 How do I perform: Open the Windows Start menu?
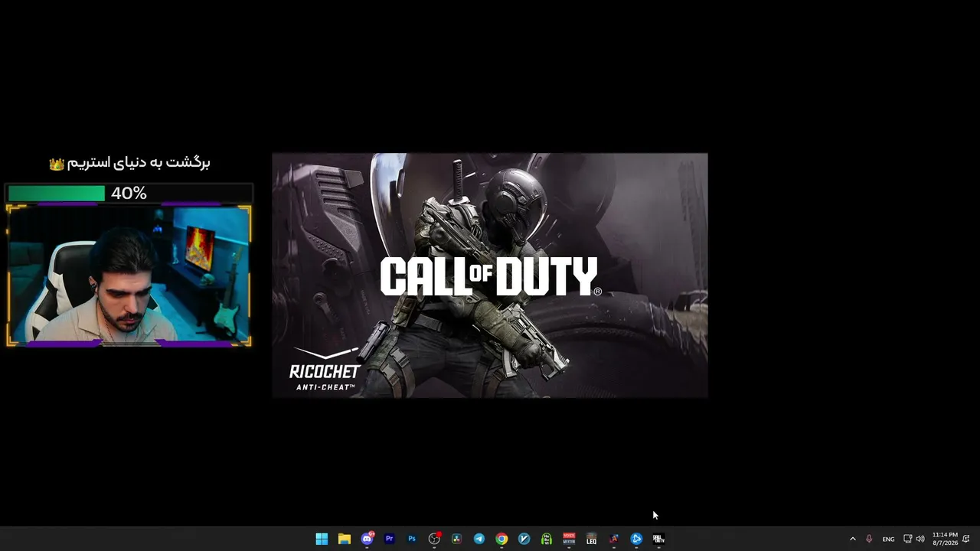[322, 539]
